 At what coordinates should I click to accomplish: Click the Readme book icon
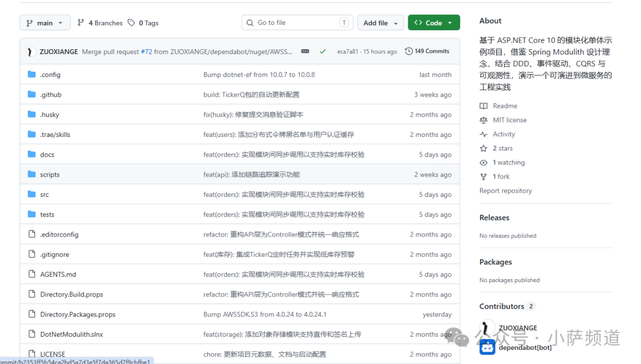pyautogui.click(x=484, y=106)
